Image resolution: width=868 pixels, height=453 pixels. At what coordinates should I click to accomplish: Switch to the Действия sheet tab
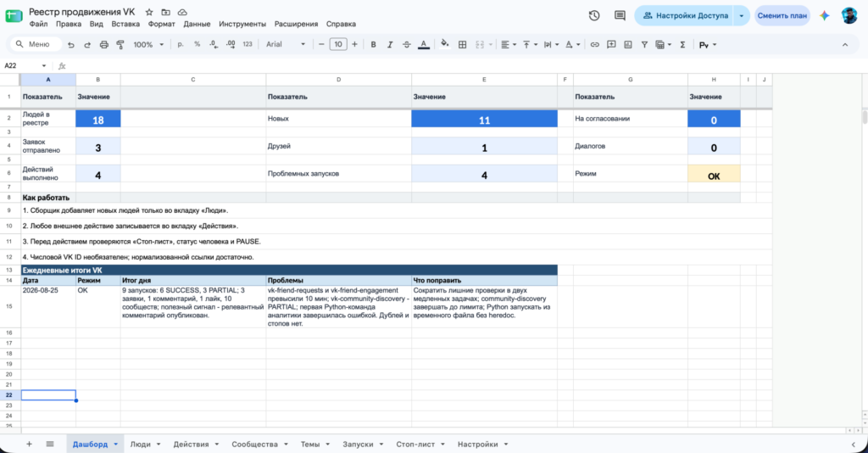click(191, 445)
